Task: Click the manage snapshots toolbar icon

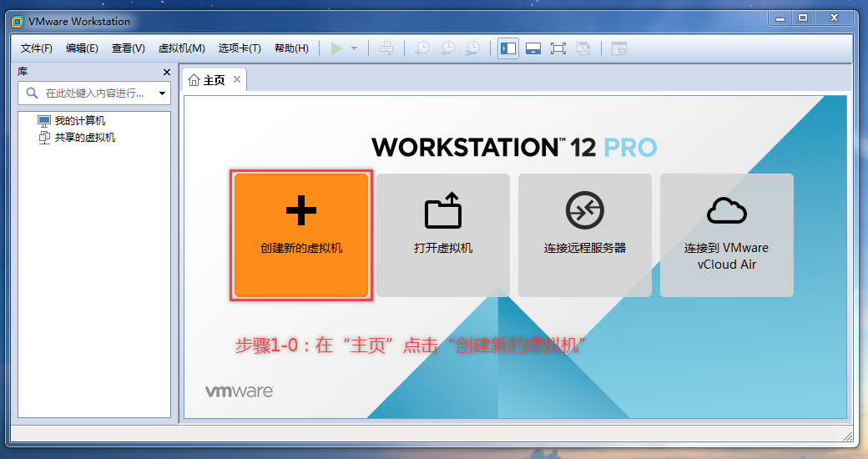Action: [x=472, y=48]
